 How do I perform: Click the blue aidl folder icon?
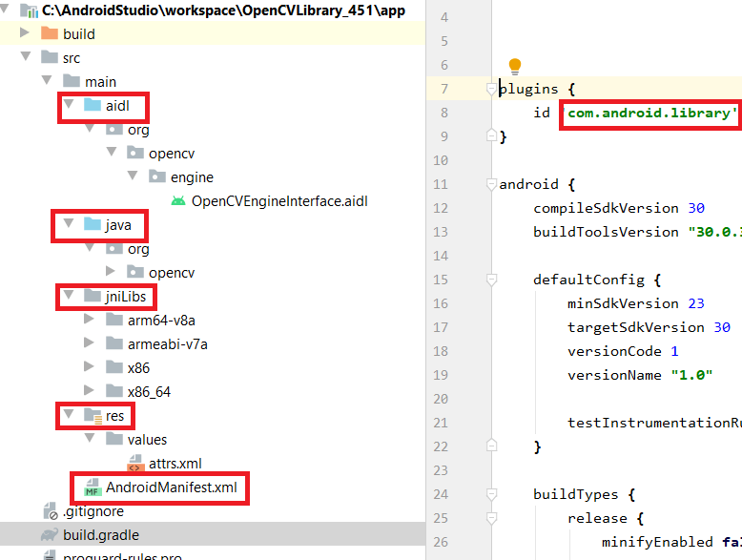click(93, 105)
